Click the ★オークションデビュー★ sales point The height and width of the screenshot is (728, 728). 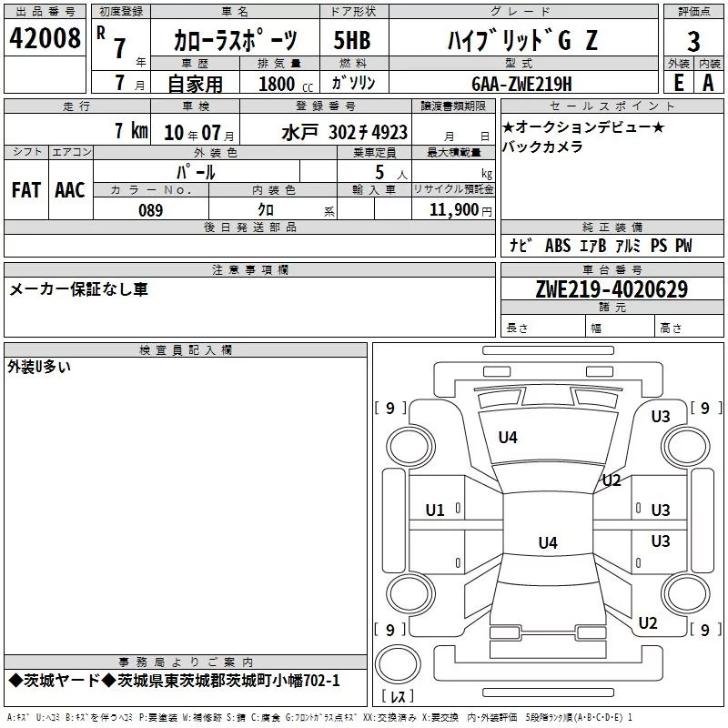pyautogui.click(x=583, y=126)
